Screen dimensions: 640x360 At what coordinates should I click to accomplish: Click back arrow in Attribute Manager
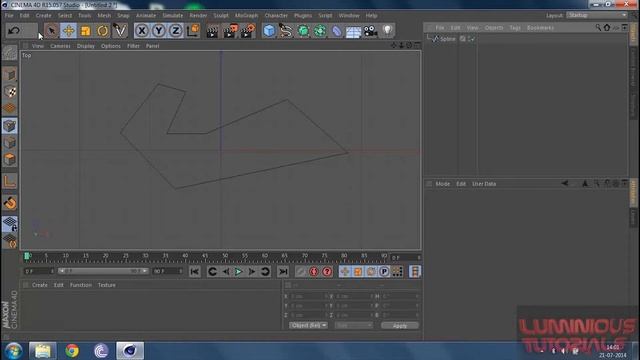[565, 184]
